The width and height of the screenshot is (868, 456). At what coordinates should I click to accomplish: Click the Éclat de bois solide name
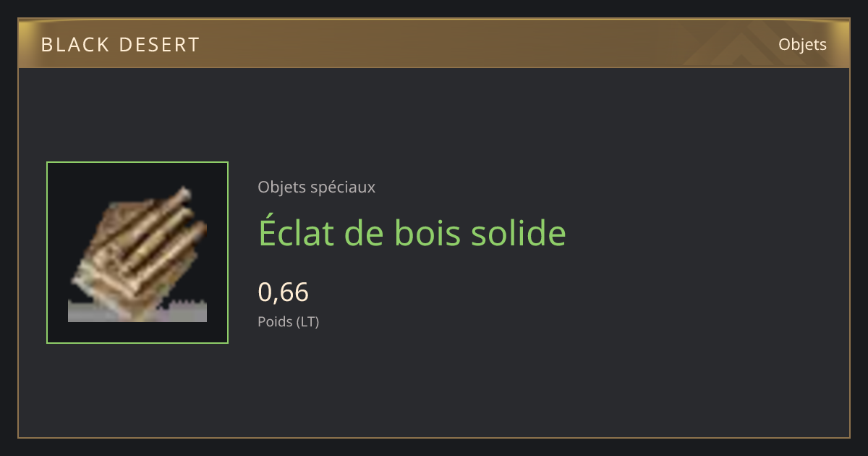(412, 233)
